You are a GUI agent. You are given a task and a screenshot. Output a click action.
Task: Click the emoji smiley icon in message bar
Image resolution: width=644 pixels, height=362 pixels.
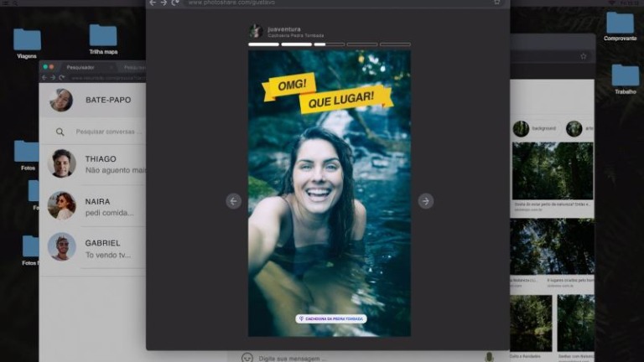coord(247,358)
